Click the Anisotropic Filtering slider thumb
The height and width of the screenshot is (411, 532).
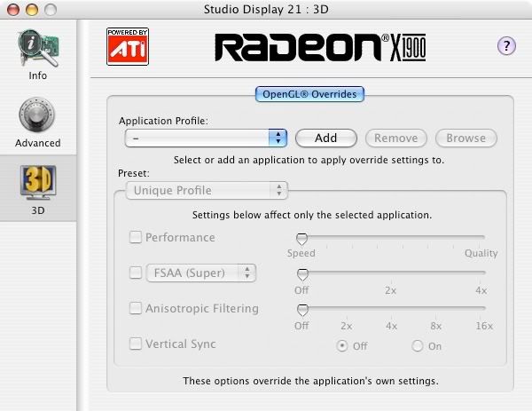pyautogui.click(x=302, y=310)
